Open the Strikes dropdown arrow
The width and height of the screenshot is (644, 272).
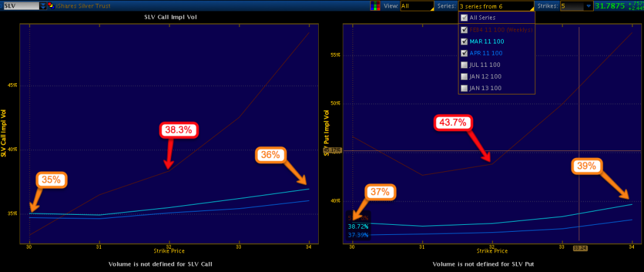588,6
